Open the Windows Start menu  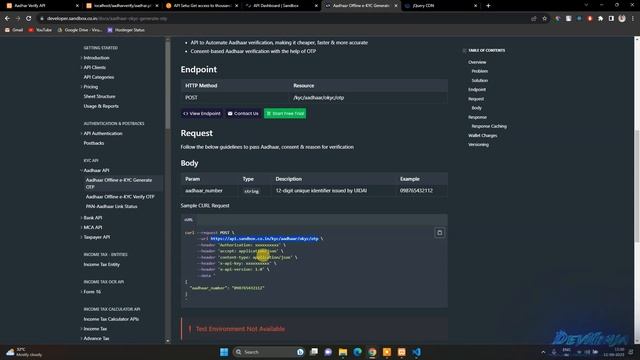[224, 352]
